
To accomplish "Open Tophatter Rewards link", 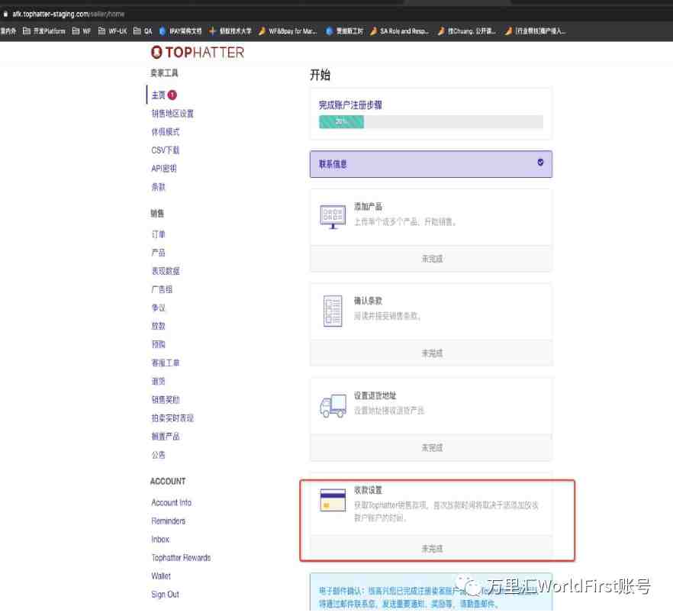I will click(181, 558).
